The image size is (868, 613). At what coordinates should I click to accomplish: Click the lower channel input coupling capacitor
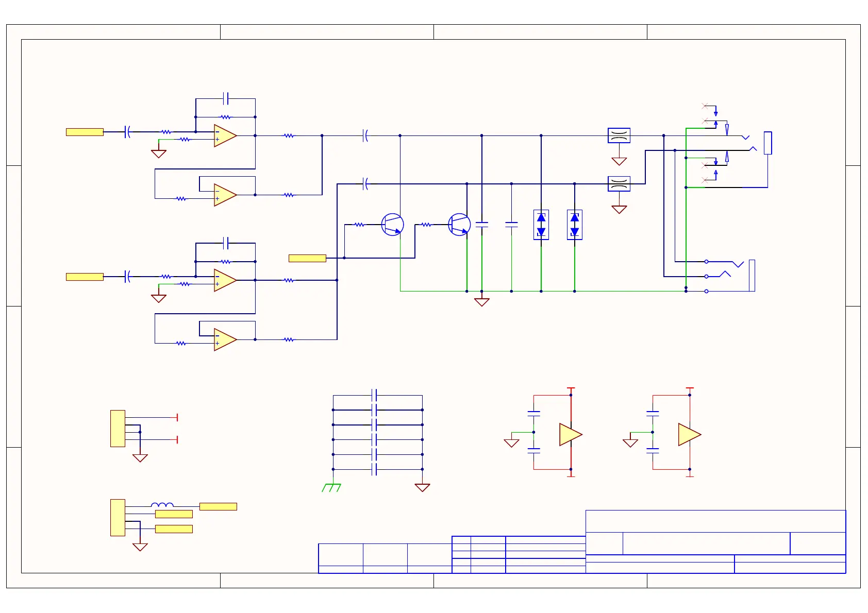127,277
